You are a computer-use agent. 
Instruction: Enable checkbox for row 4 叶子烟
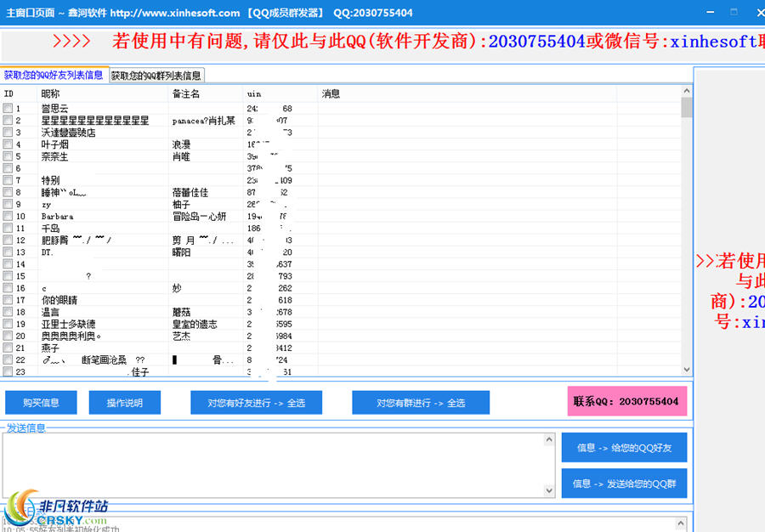click(x=8, y=144)
